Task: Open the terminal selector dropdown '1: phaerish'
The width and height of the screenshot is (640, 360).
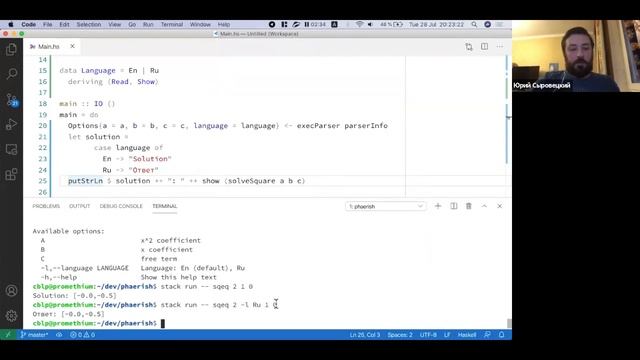Action: [x=386, y=206]
